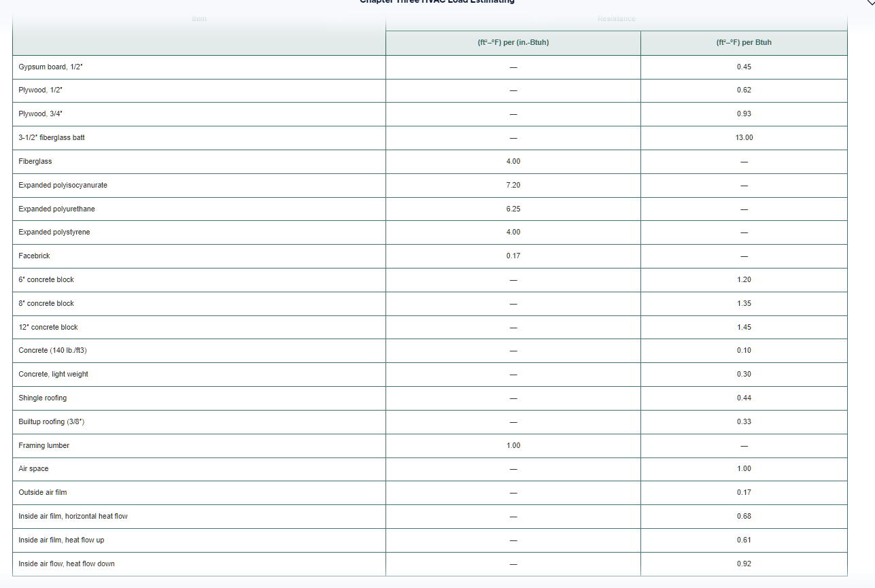
Task: Click the 1.45 value for 12" block
Action: pyautogui.click(x=744, y=327)
